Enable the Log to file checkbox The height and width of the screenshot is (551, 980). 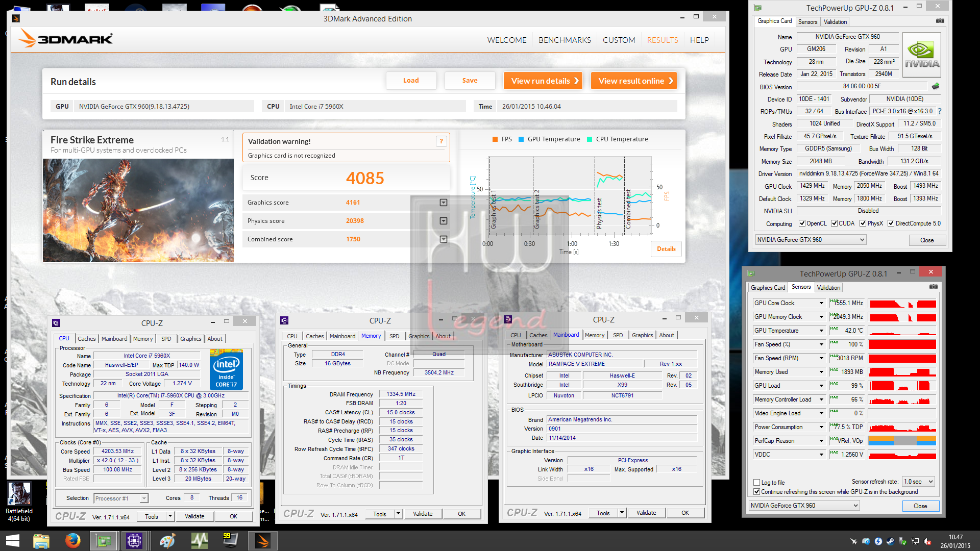pyautogui.click(x=757, y=482)
